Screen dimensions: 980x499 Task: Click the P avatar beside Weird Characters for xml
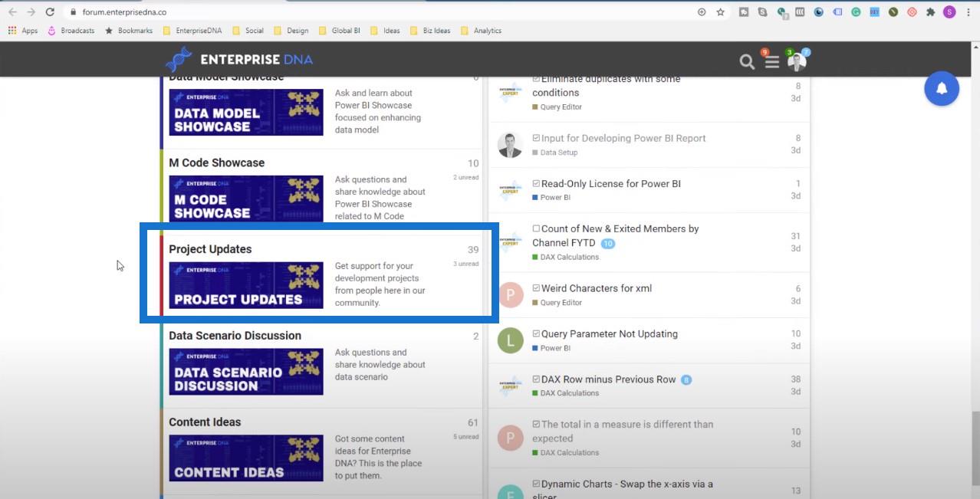pos(510,295)
